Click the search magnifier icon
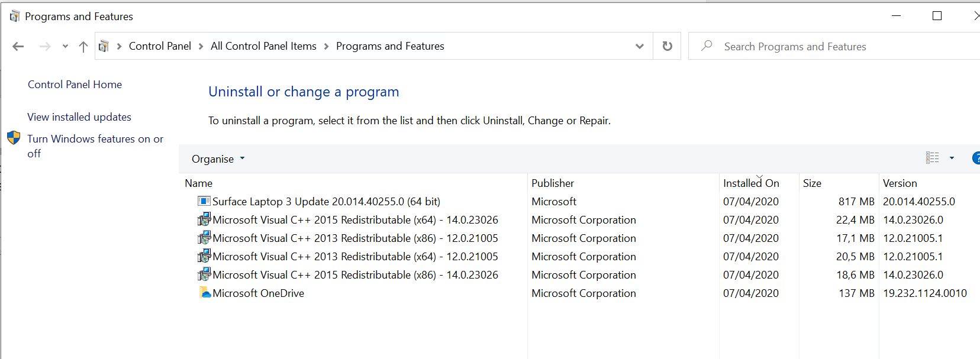Viewport: 980px width, 359px height. point(707,46)
